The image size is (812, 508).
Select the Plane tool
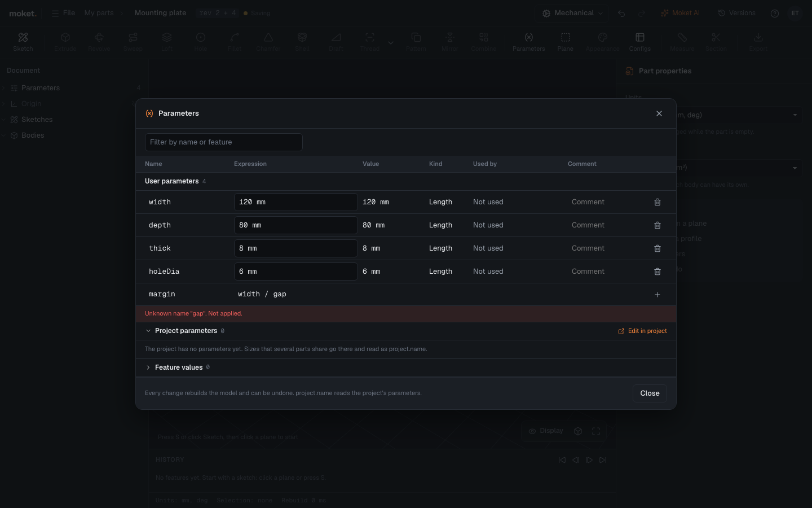click(566, 42)
